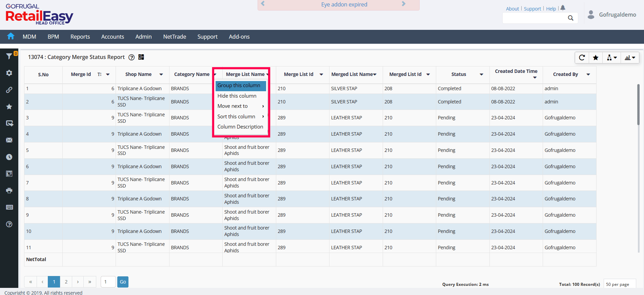Open the notification bell icon

coord(563,8)
